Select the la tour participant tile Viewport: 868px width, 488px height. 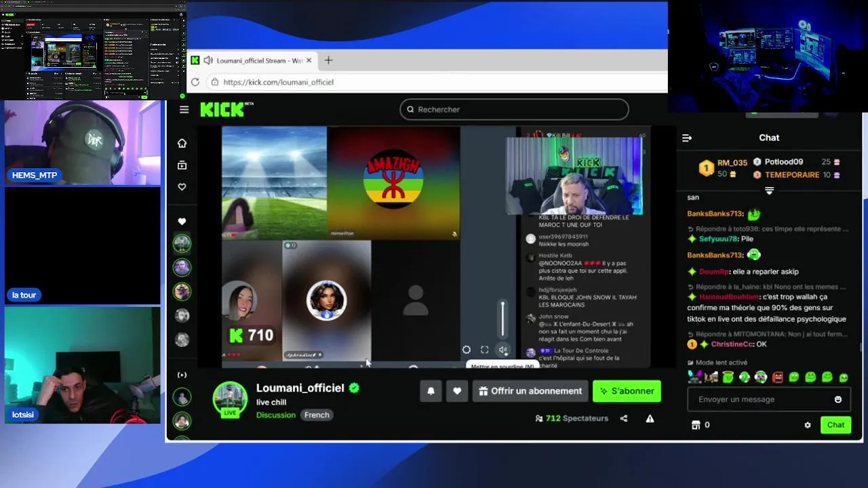point(83,246)
